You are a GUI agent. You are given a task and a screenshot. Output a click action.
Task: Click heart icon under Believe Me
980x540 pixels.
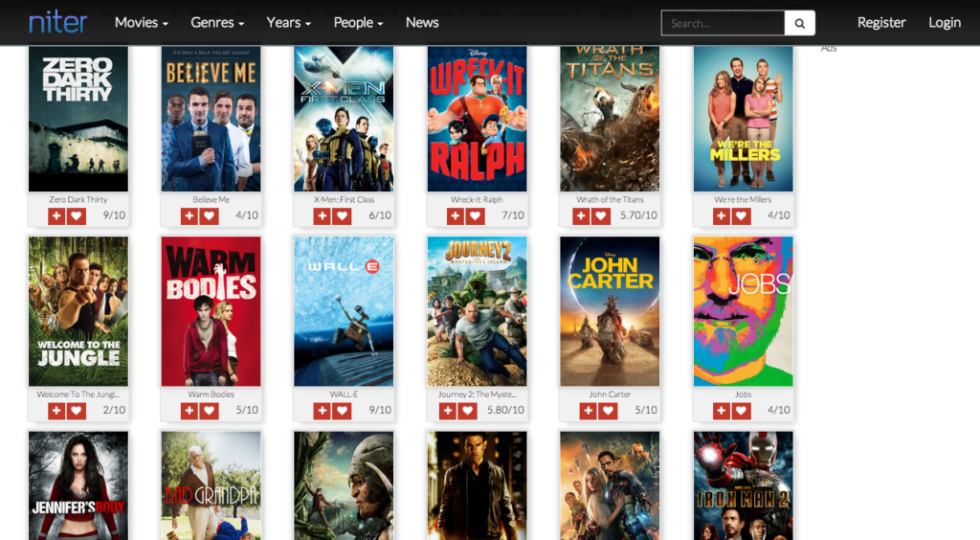click(x=209, y=216)
